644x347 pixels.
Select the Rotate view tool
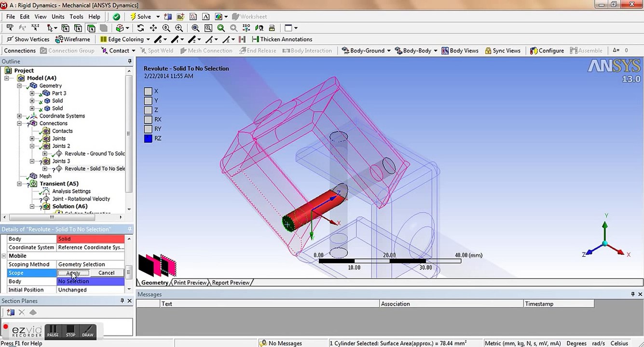140,28
